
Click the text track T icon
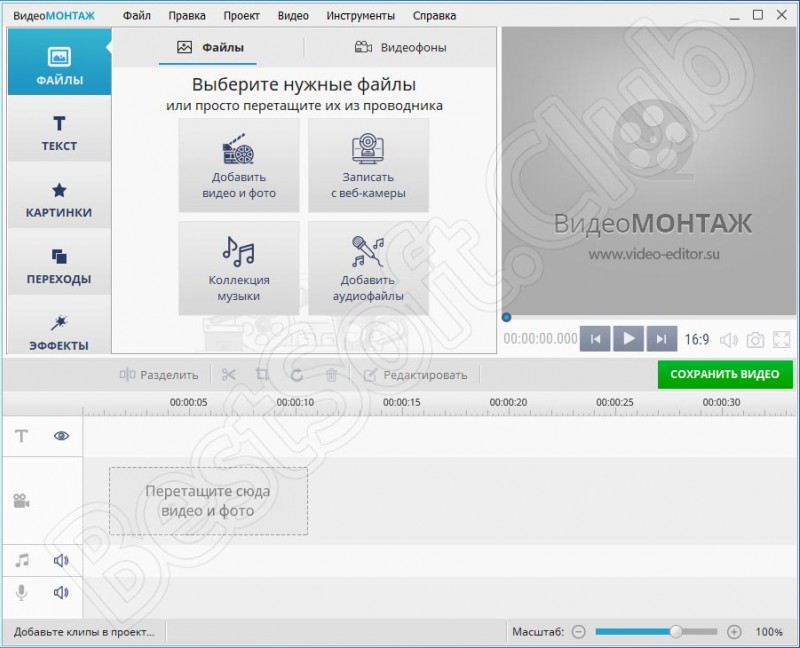[21, 436]
